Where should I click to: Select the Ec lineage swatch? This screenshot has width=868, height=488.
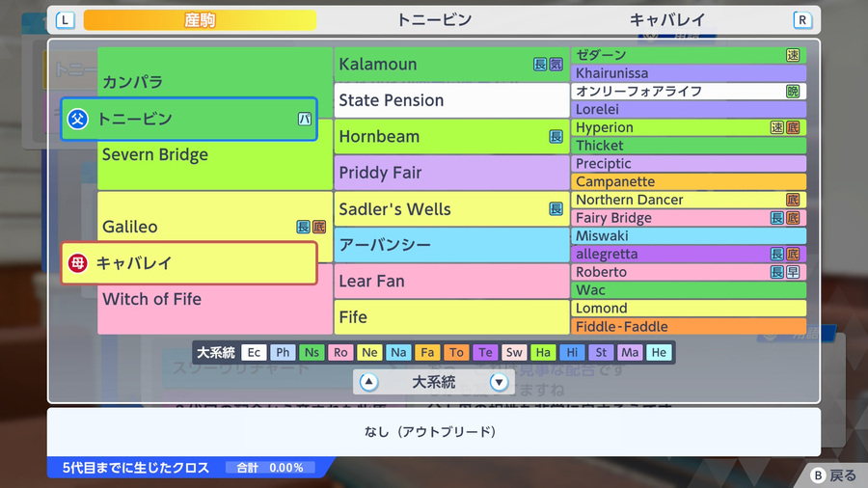(x=254, y=352)
